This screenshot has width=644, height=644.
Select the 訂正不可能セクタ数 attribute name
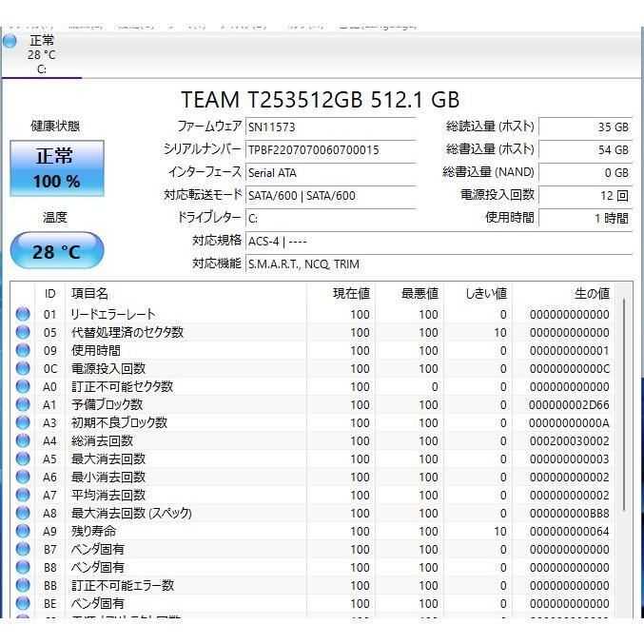tap(122, 386)
